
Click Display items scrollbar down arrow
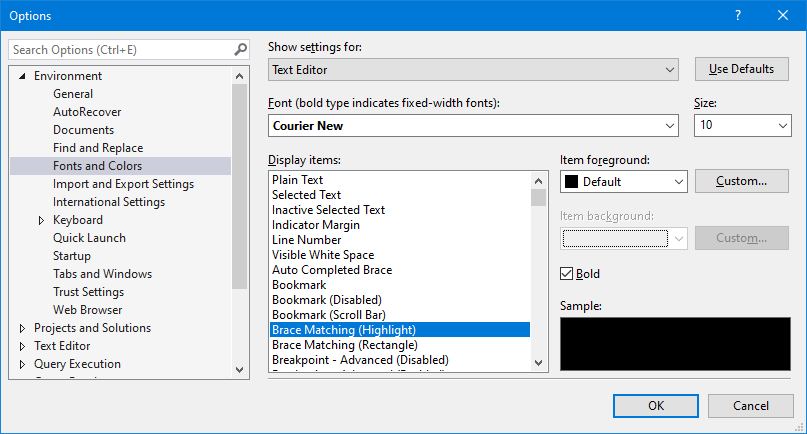coord(539,363)
